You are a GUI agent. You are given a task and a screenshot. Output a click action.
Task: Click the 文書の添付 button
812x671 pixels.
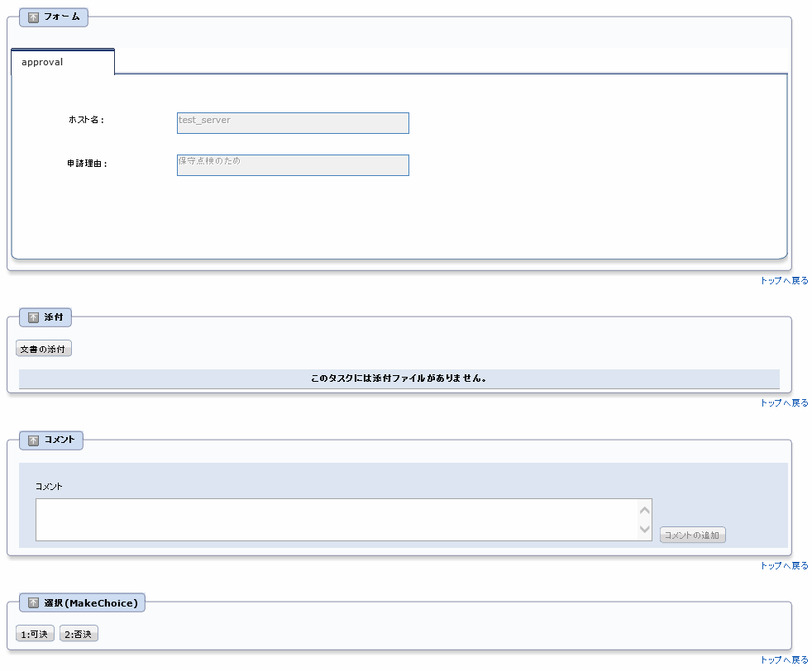44,350
